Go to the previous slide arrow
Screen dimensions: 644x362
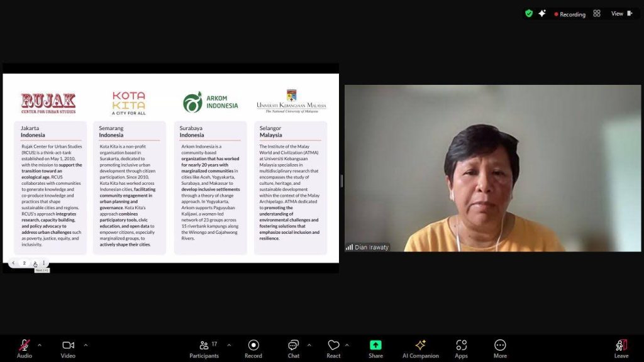tap(14, 263)
